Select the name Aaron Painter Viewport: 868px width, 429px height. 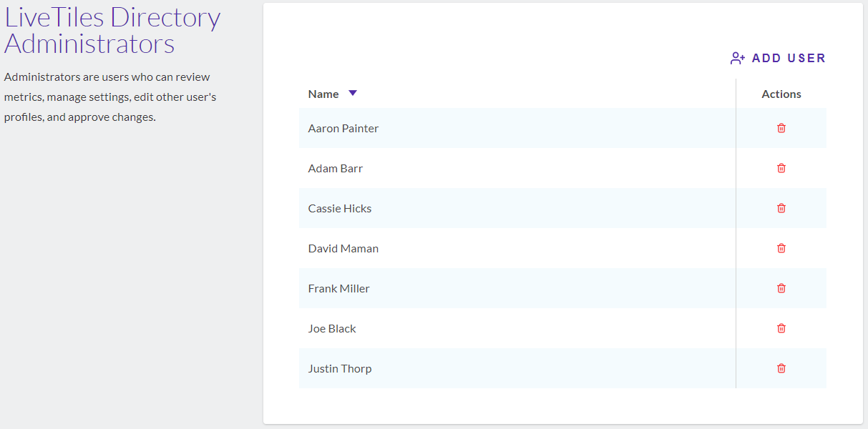pyautogui.click(x=343, y=129)
